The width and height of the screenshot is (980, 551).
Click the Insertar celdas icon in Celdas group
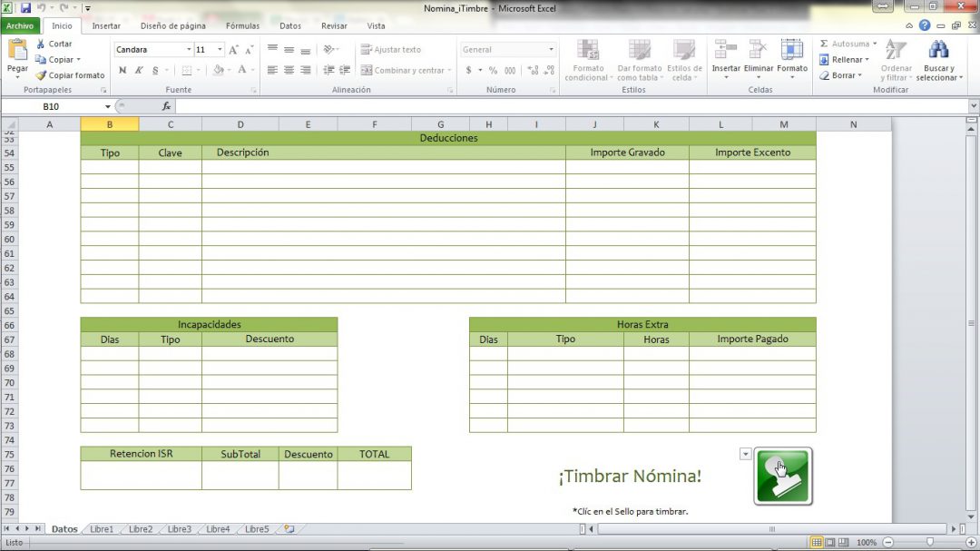pos(725,51)
